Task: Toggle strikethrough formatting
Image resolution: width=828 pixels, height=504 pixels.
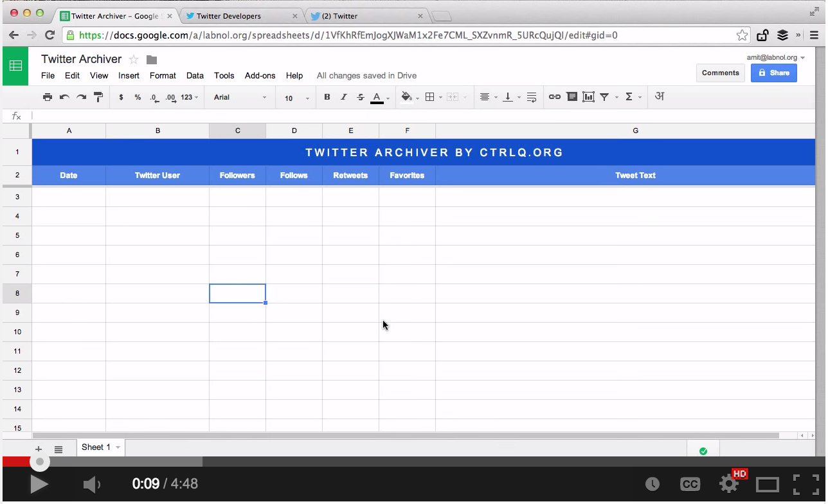Action: [360, 97]
